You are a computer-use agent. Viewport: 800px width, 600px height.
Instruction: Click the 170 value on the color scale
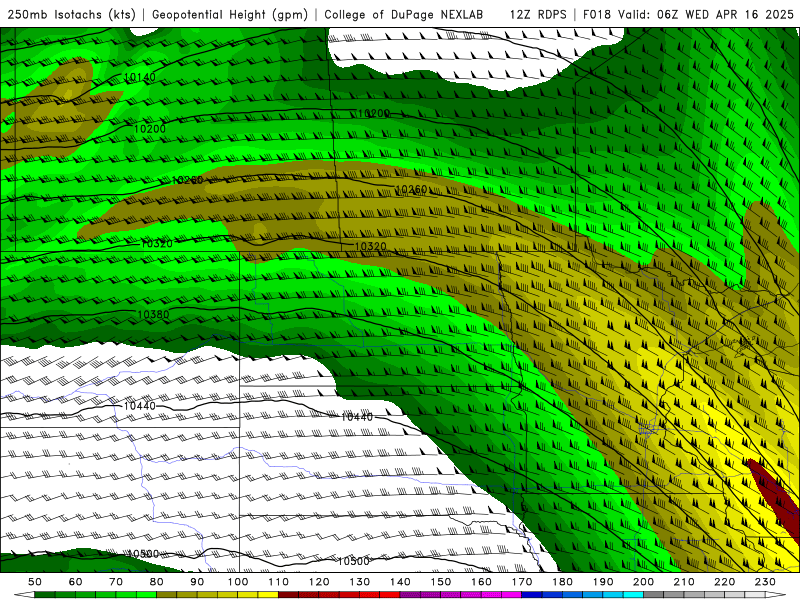click(x=522, y=582)
